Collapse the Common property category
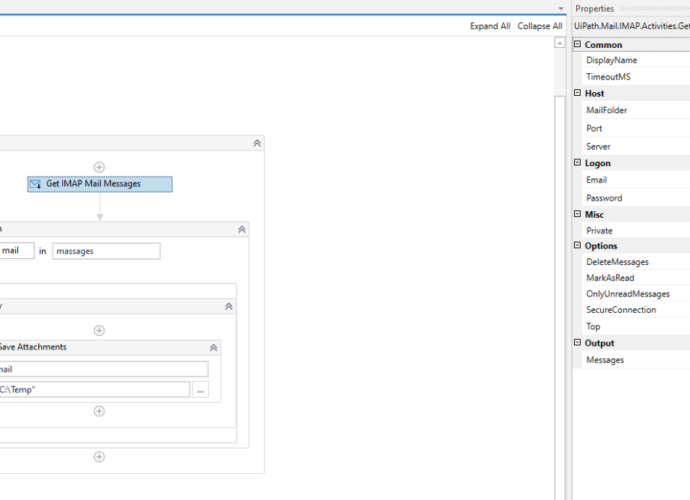 [577, 45]
